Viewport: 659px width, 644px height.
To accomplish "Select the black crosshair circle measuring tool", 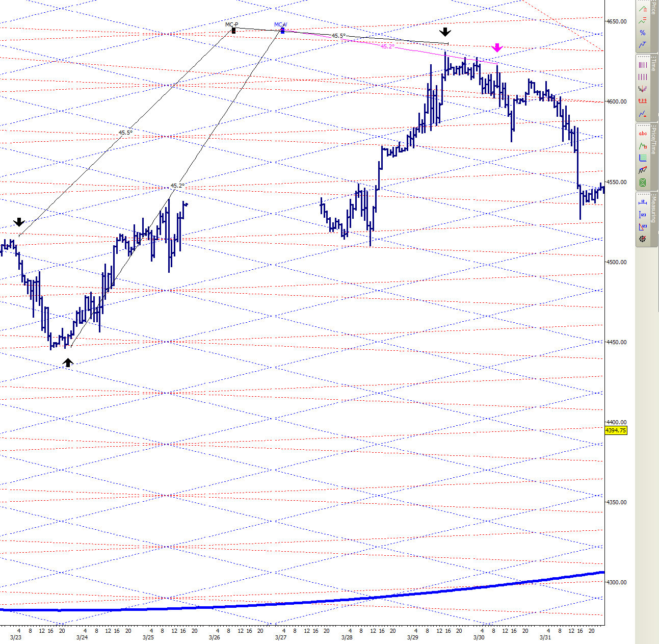I will click(x=643, y=239).
